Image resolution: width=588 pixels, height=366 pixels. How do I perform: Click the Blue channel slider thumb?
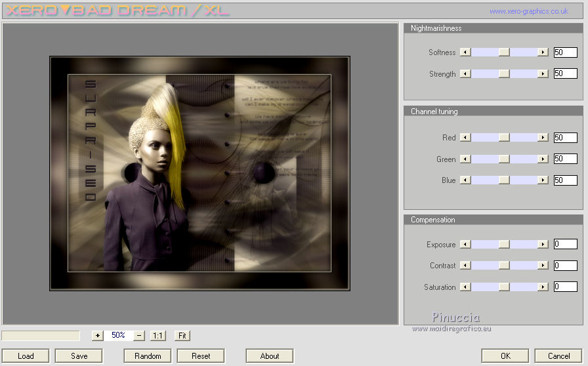pos(504,180)
